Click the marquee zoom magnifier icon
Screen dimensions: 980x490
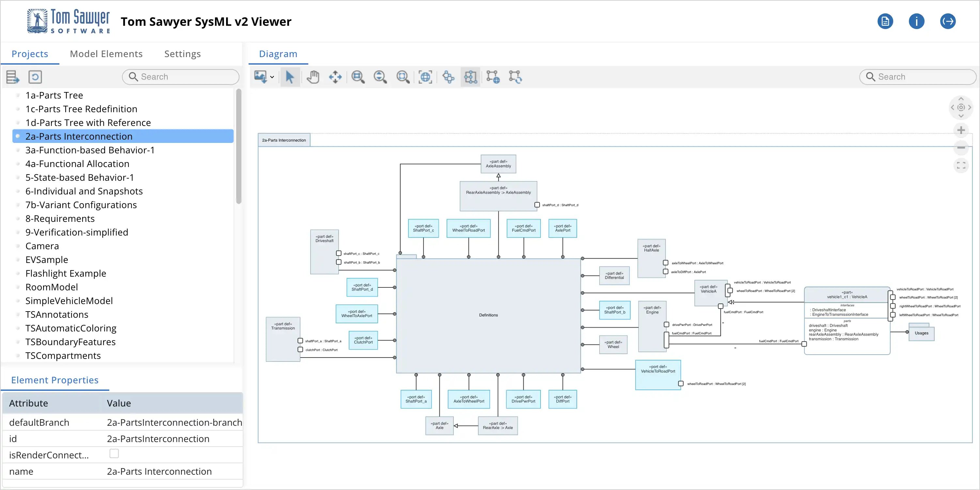[x=358, y=77]
